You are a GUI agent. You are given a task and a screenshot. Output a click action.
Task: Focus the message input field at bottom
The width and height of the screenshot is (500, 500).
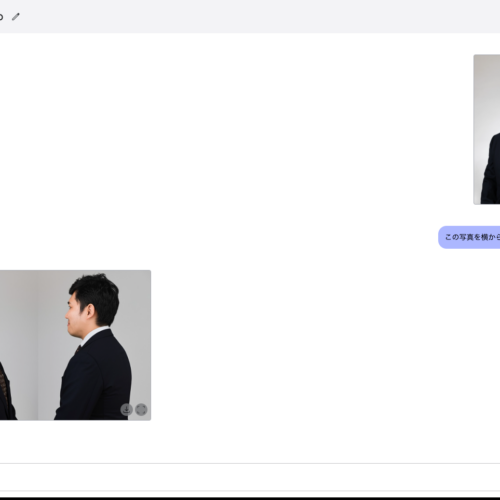pyautogui.click(x=250, y=477)
